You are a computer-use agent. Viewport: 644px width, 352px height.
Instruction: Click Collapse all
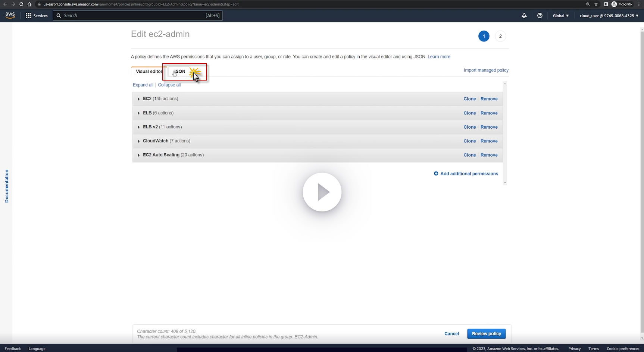(169, 85)
